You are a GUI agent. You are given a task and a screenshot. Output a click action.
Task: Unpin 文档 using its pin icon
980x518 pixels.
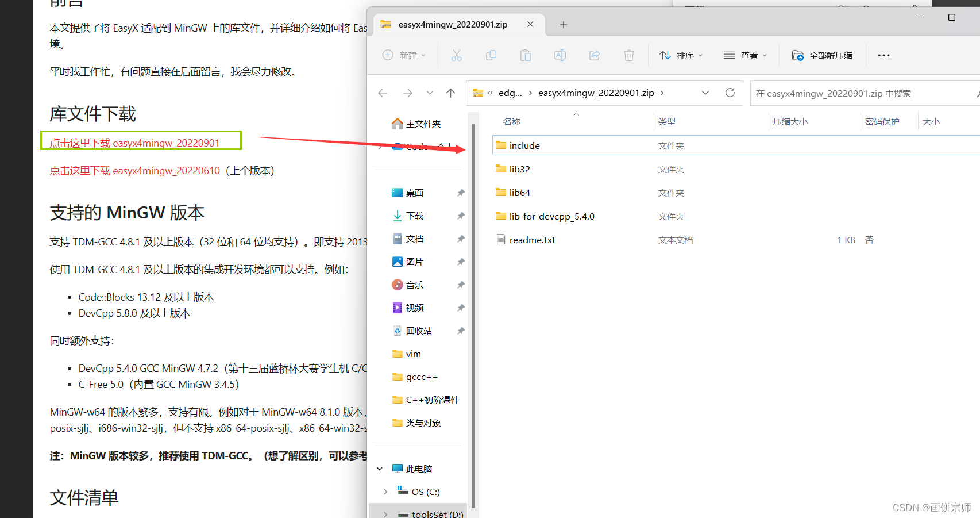[461, 239]
